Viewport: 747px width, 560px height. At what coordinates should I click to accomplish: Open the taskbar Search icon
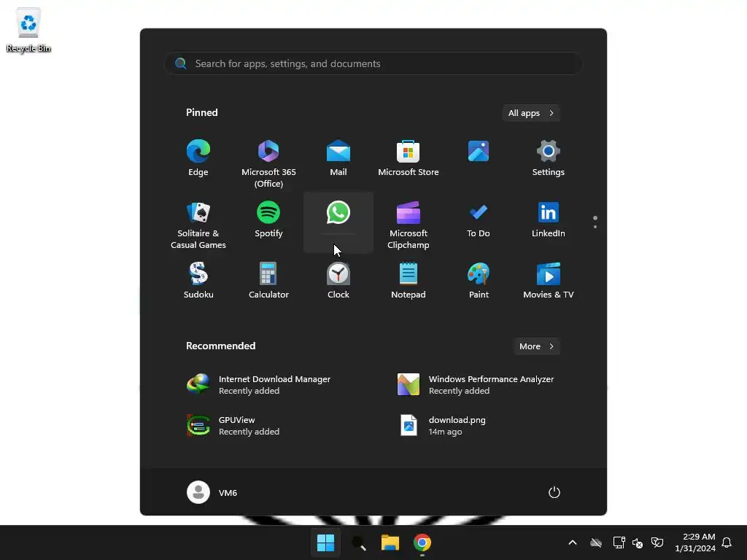tap(358, 542)
